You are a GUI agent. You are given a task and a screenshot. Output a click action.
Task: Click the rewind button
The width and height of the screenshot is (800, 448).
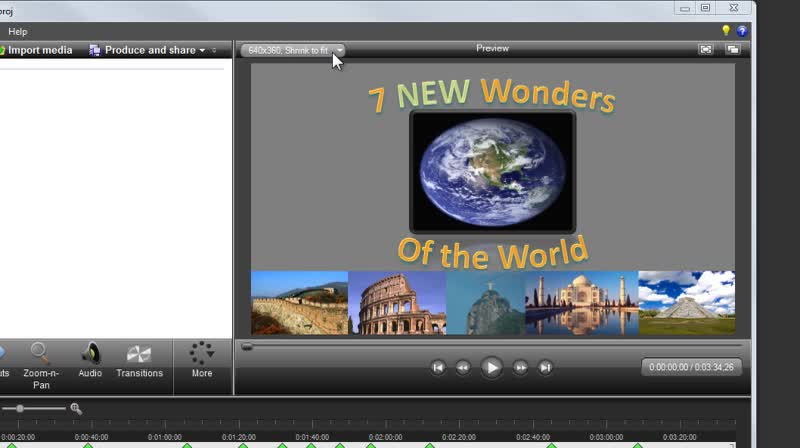tap(463, 367)
